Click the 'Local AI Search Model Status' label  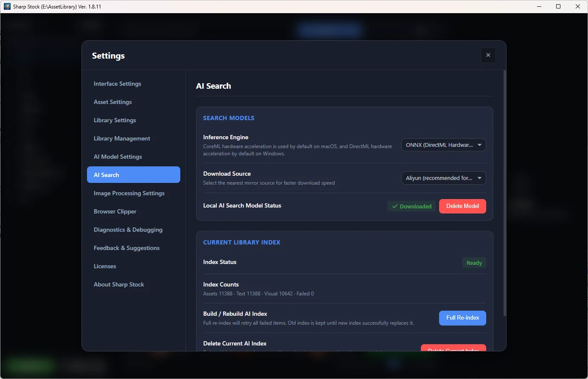coord(242,205)
